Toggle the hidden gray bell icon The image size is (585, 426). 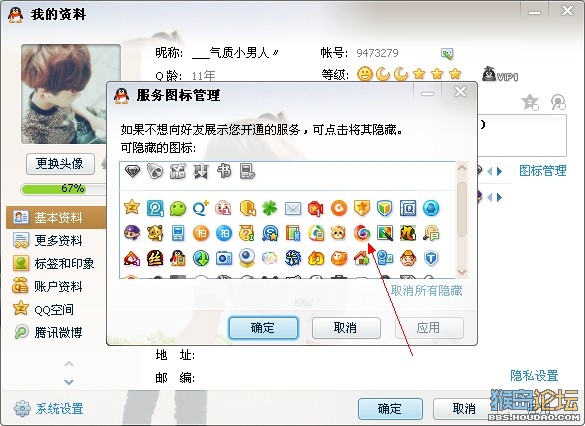155,172
